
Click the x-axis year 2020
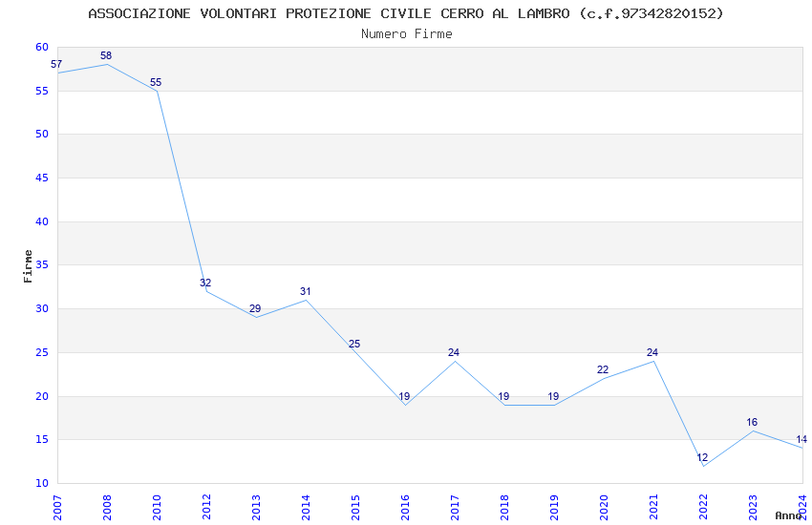click(605, 508)
